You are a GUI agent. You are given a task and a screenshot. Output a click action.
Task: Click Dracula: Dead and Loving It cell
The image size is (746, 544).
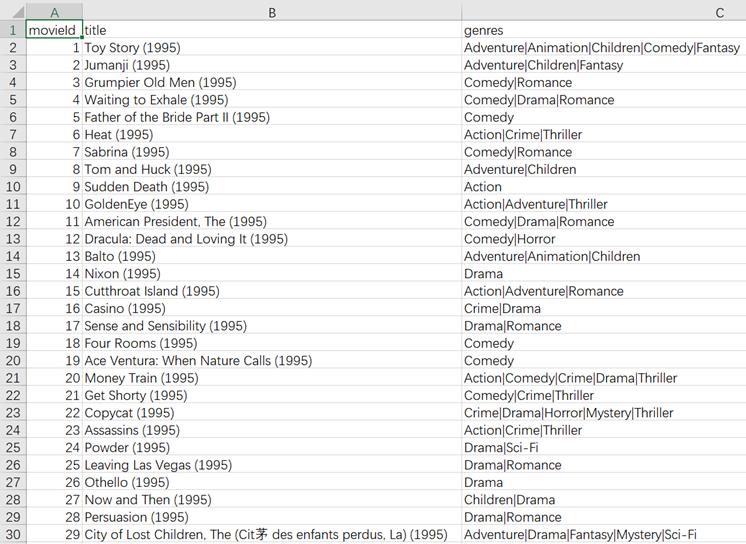(272, 238)
